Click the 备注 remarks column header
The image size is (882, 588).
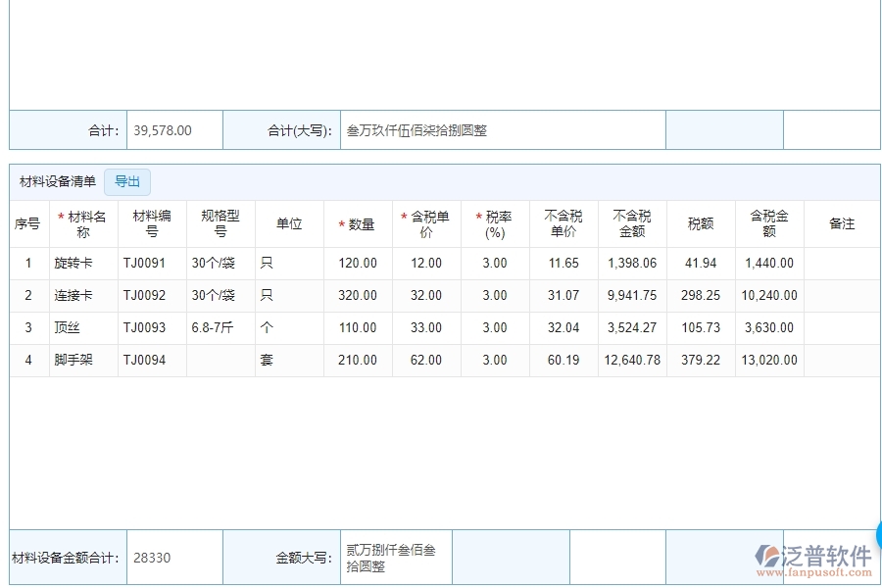[841, 222]
